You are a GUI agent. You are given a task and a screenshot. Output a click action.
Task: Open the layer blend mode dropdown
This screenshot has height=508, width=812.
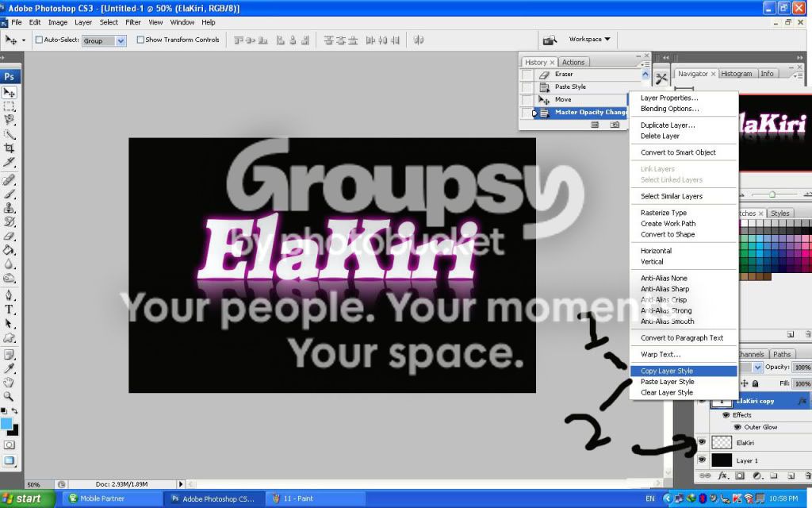pos(757,367)
